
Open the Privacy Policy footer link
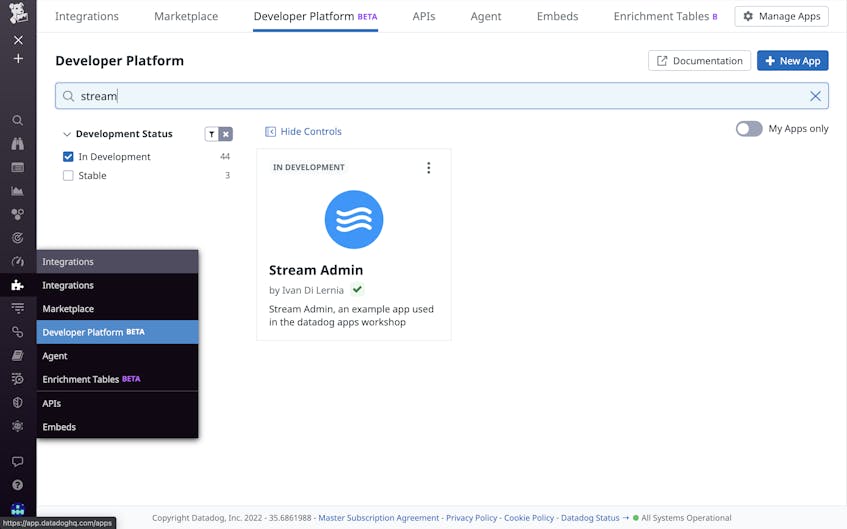click(x=472, y=518)
